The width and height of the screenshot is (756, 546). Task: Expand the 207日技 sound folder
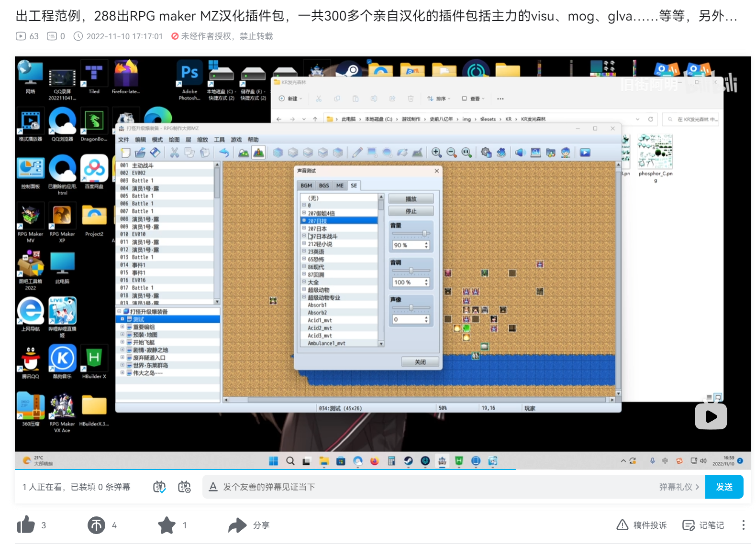click(x=304, y=220)
